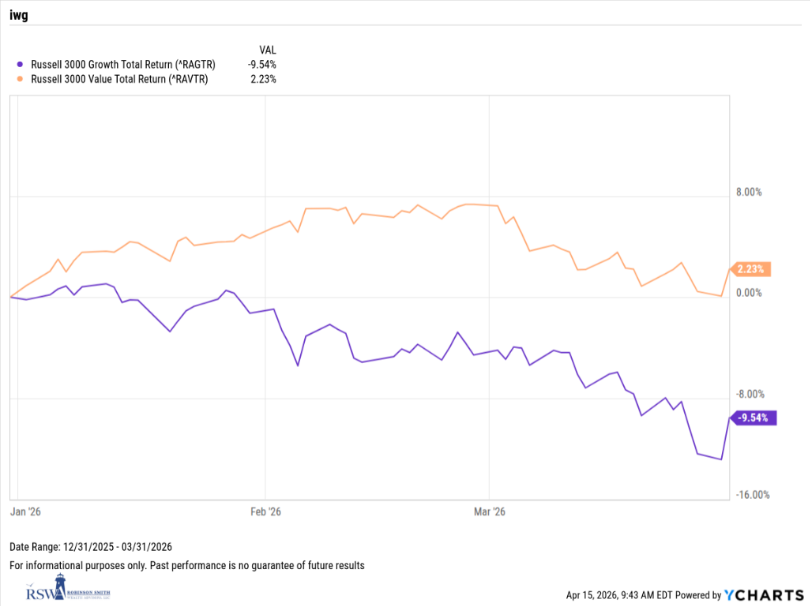810x606 pixels.
Task: Click the Feb '26 axis label
Action: pos(265,511)
